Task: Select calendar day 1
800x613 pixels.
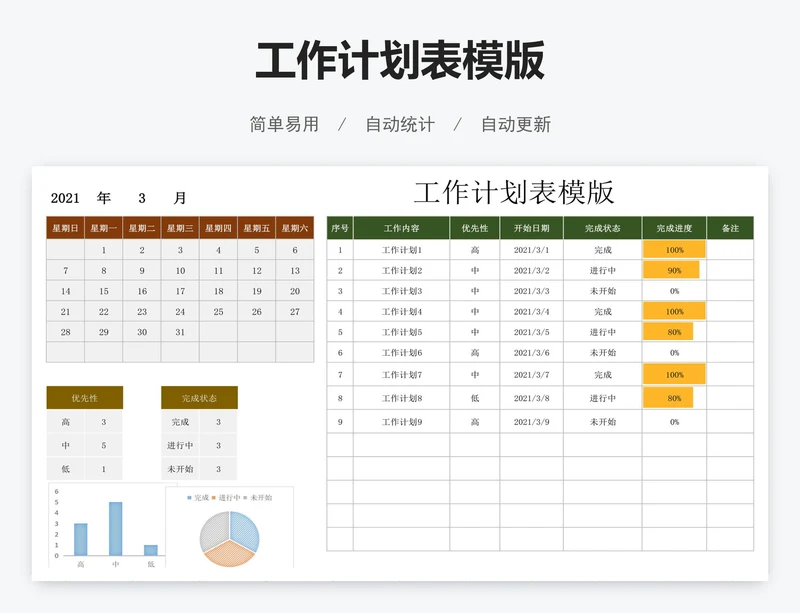Action: click(x=104, y=250)
